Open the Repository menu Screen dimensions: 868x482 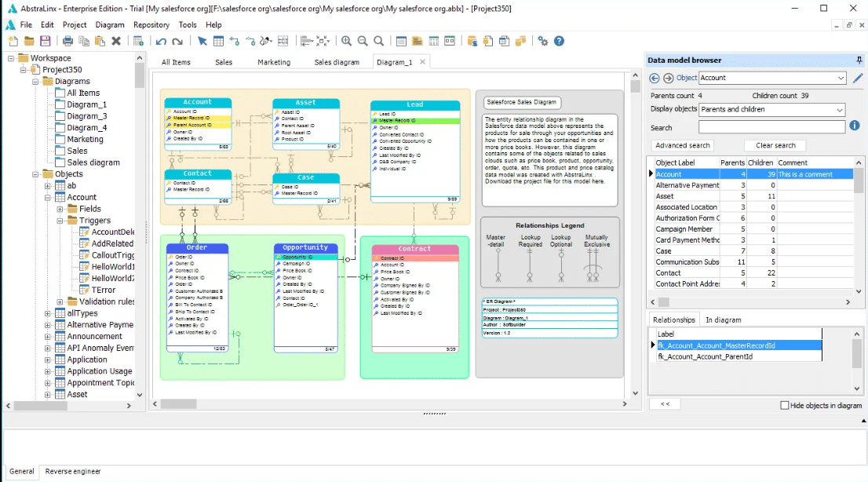click(x=151, y=24)
